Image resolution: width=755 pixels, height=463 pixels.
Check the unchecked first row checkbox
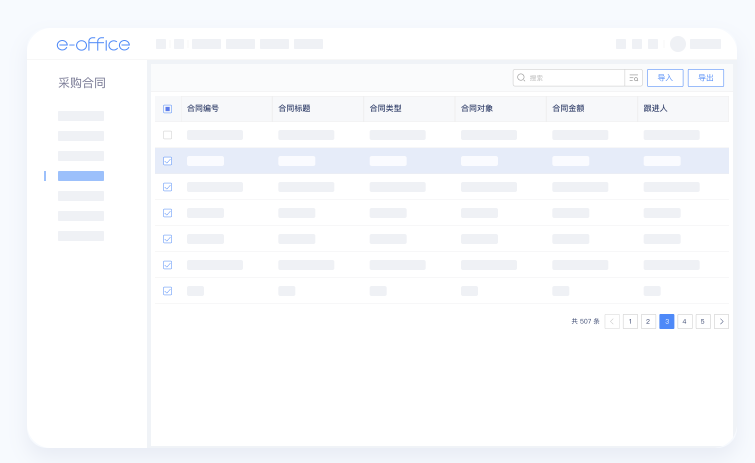point(167,135)
